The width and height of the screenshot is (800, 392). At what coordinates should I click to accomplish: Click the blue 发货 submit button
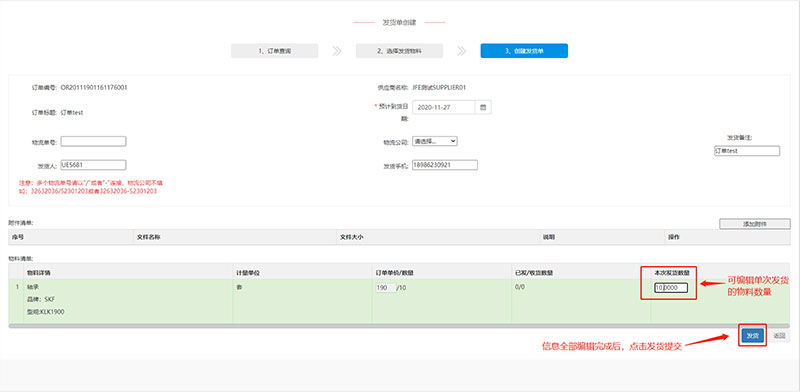[x=752, y=335]
